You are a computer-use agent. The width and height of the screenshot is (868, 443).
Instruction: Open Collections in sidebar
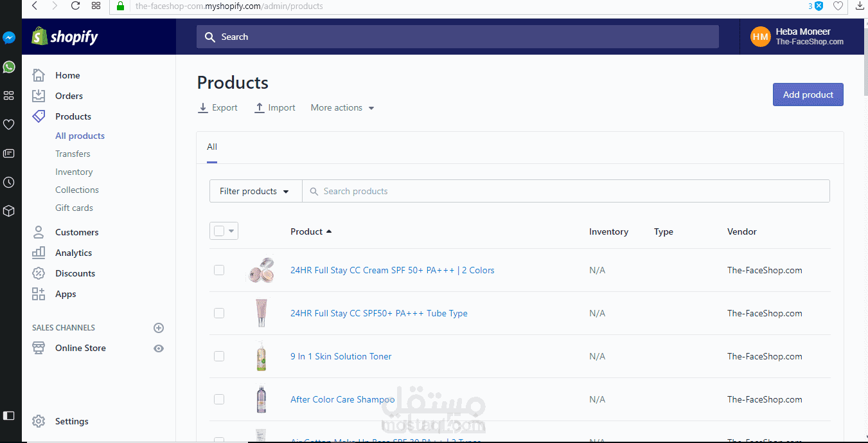pos(77,190)
